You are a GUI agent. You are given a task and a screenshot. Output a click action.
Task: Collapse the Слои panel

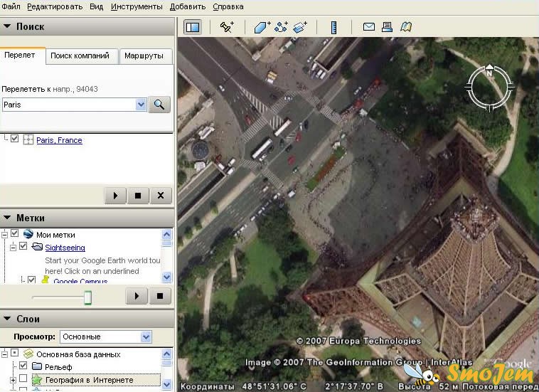tap(7, 319)
